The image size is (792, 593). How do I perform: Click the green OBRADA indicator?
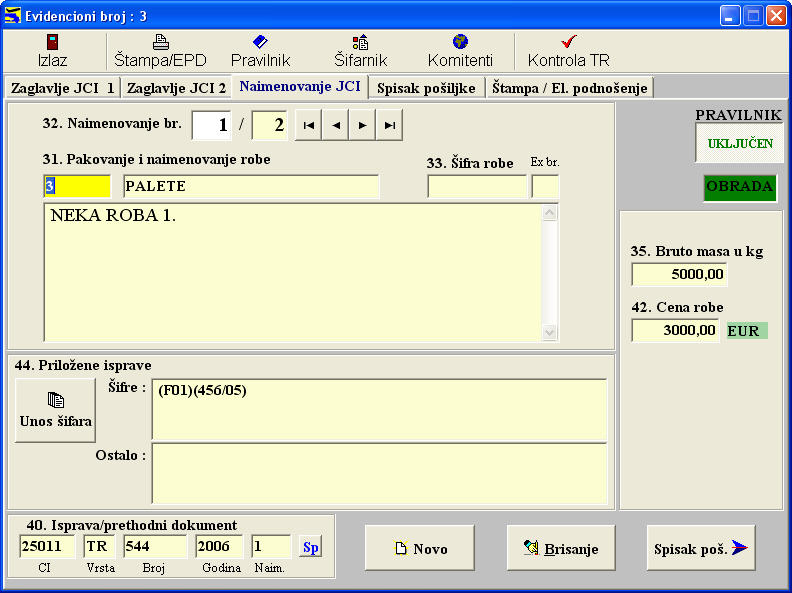740,187
